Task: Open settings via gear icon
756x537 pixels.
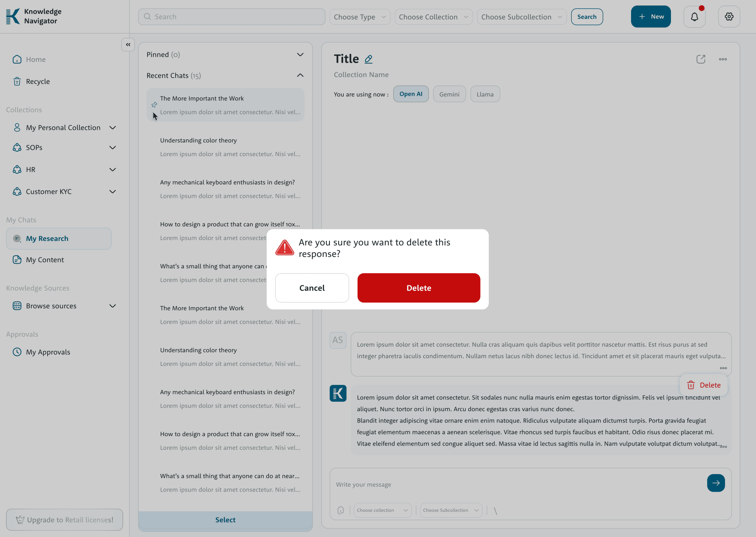Action: tap(729, 17)
